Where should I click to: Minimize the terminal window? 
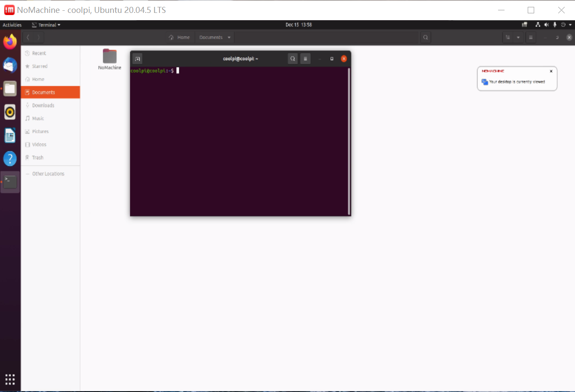[x=319, y=59]
